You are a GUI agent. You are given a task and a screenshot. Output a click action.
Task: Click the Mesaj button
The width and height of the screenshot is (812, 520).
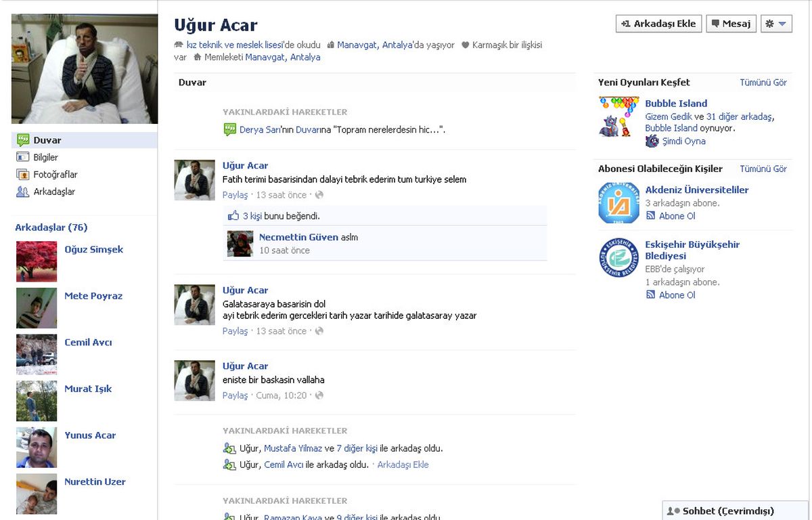click(x=731, y=24)
